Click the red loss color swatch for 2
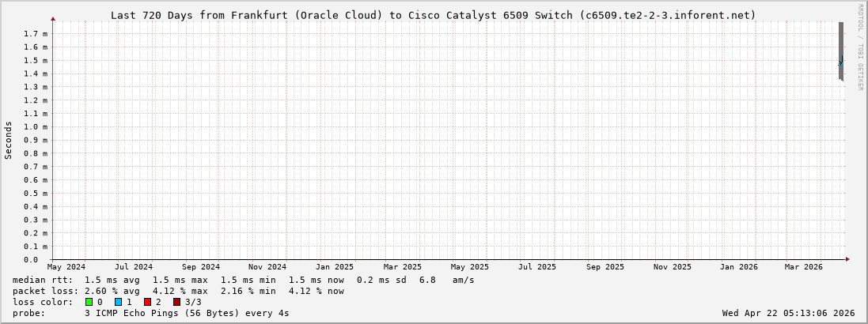 pos(147,302)
